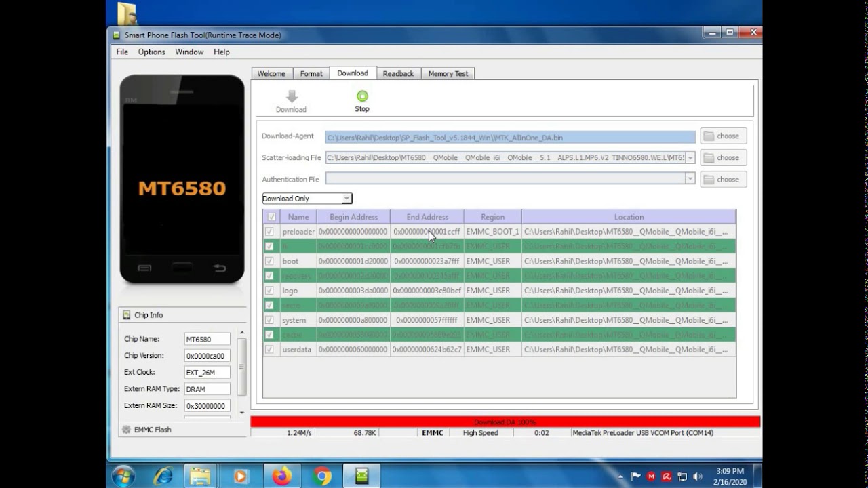Open Windows Media Player from the taskbar

(240, 476)
